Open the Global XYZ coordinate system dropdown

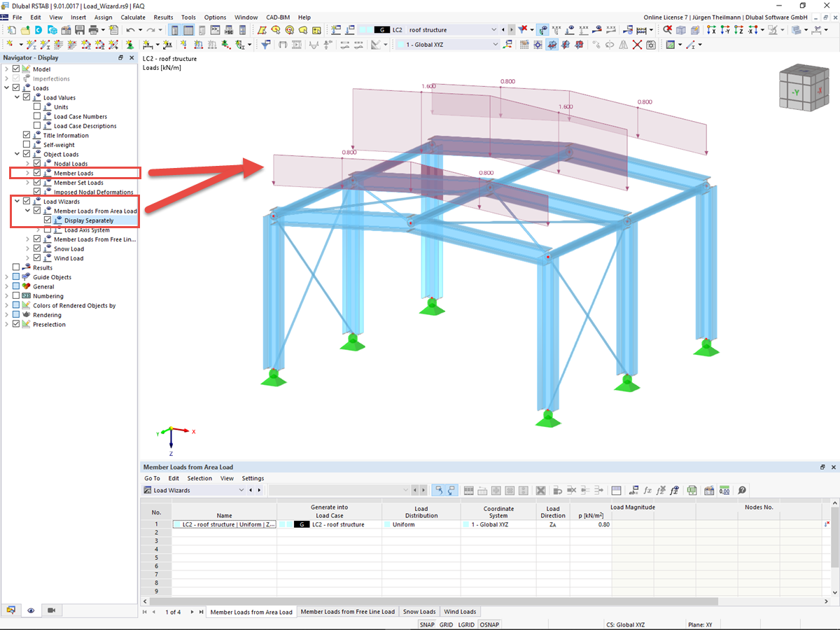[495, 45]
